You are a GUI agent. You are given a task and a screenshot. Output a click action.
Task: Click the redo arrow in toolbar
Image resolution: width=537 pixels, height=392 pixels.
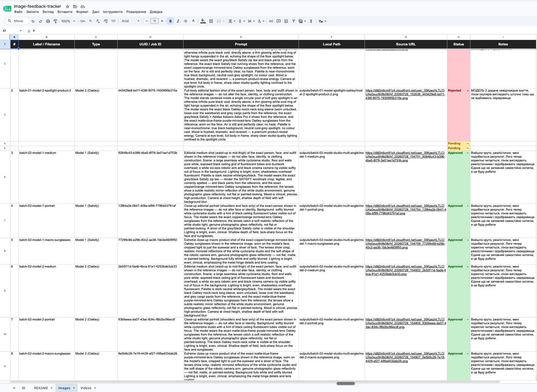tap(40, 21)
